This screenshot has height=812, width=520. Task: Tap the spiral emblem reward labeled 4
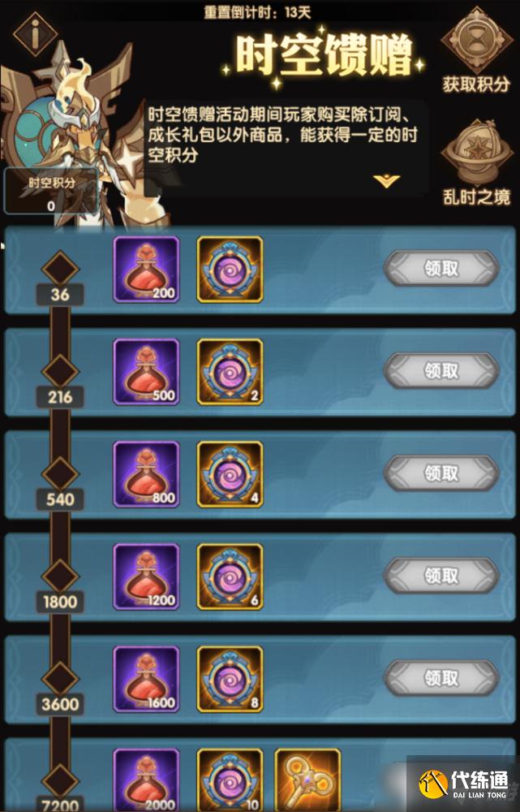coord(230,474)
